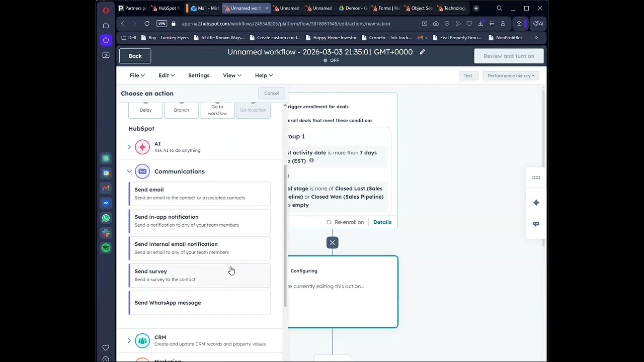644x362 pixels.
Task: Click the address bar URL field
Action: tap(286, 24)
